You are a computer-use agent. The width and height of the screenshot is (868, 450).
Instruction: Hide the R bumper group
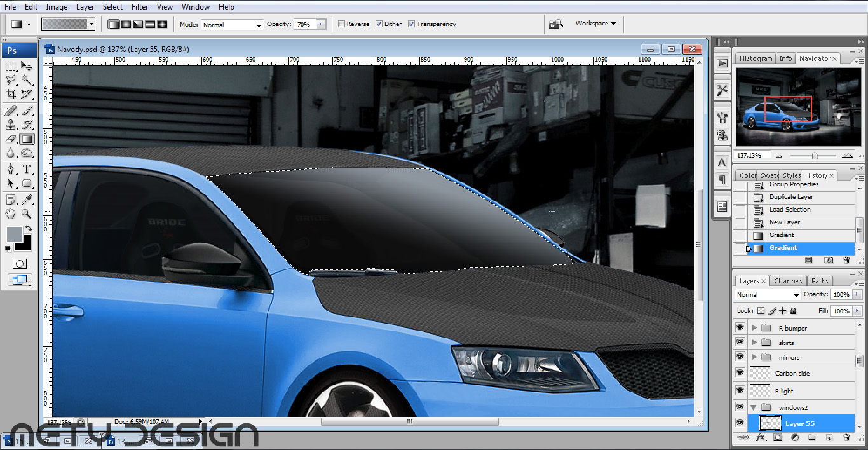click(740, 328)
